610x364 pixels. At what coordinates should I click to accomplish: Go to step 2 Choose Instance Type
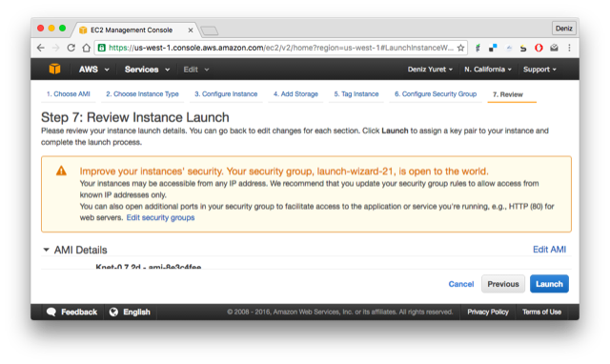click(x=142, y=94)
